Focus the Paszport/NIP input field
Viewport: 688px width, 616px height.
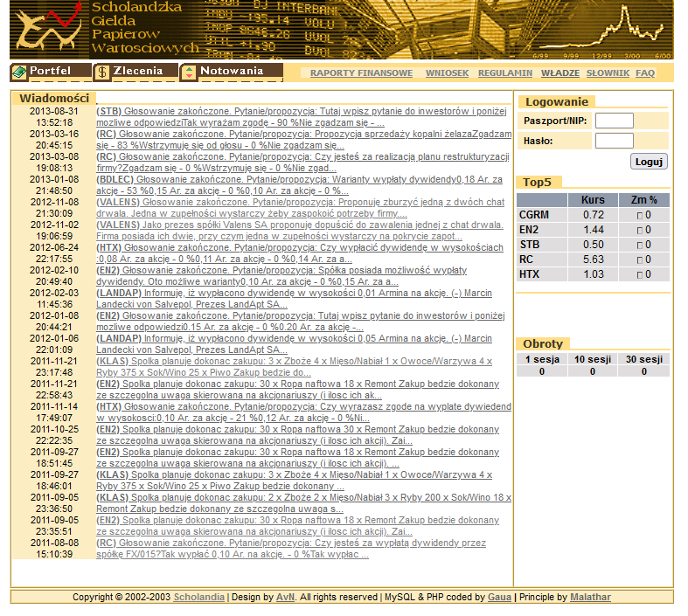click(x=614, y=121)
